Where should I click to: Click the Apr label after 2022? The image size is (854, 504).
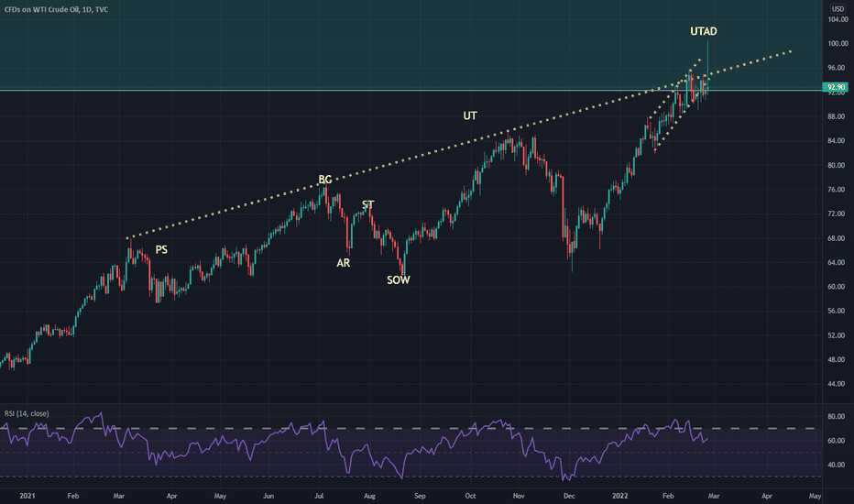767,496
